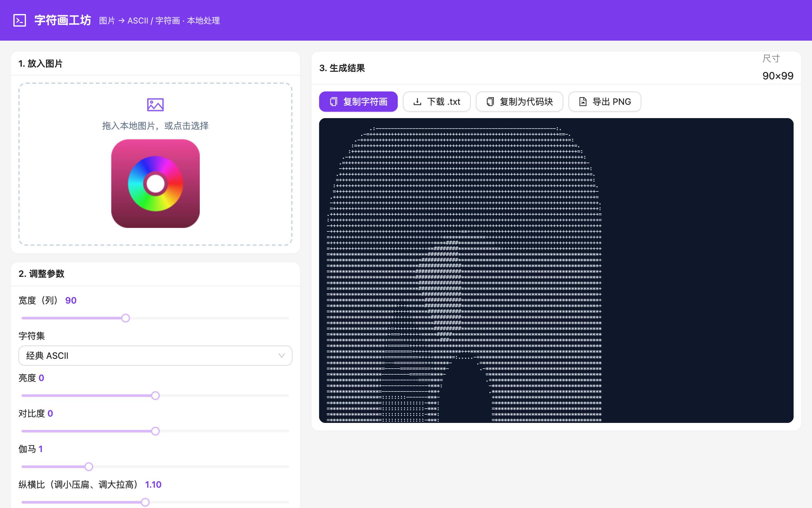Screen dimensions: 812x508
Task: Click the generated ASCII art output area
Action: 556,270
